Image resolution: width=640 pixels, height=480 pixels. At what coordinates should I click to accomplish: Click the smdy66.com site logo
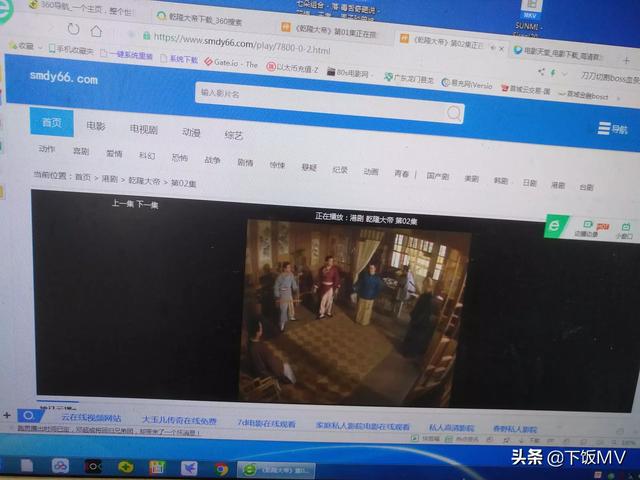tap(64, 77)
